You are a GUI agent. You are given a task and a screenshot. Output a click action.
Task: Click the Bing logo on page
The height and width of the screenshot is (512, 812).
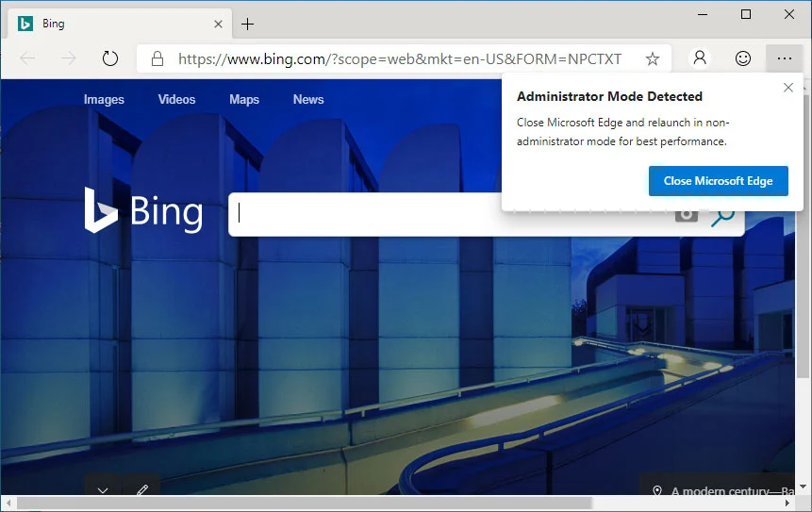click(143, 210)
